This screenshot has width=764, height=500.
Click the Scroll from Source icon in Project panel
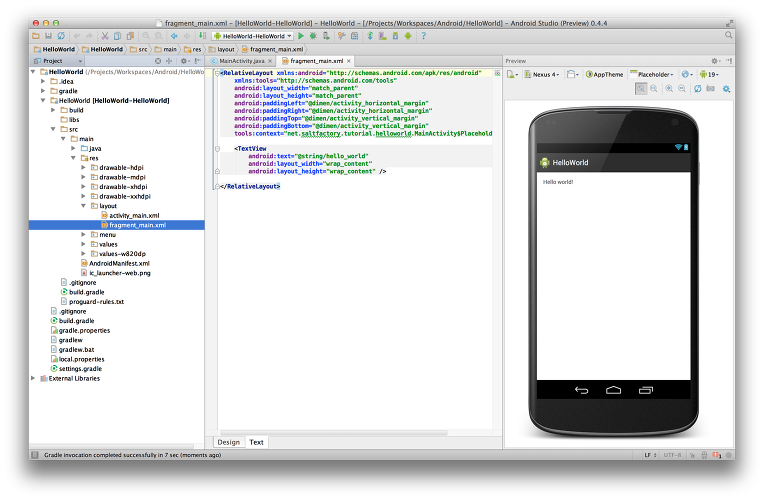coord(158,61)
